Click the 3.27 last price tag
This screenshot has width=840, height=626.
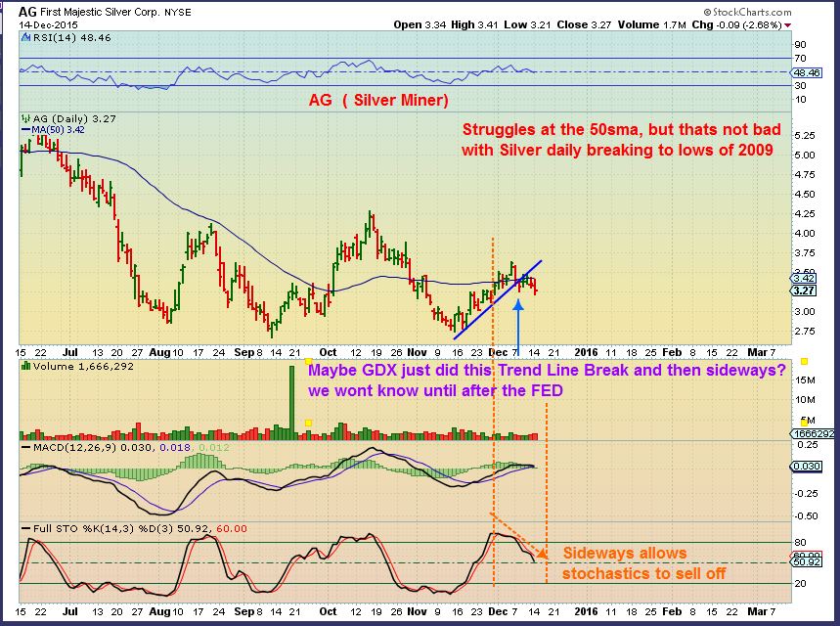[804, 291]
